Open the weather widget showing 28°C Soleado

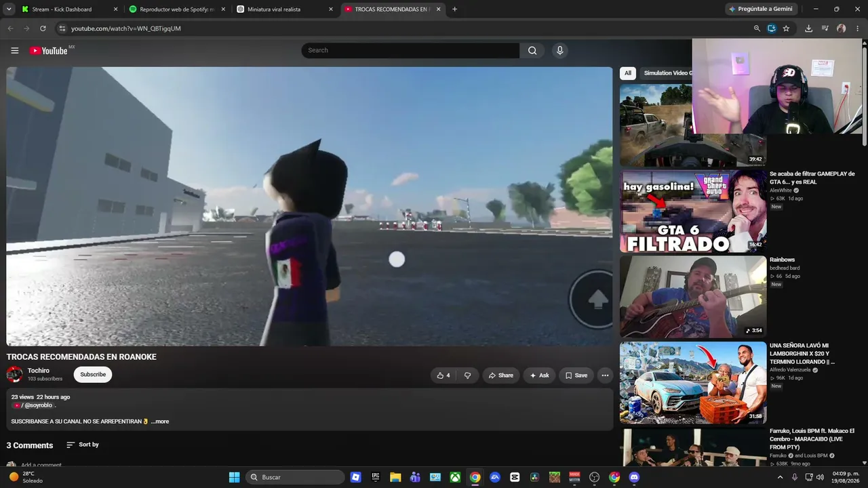pyautogui.click(x=27, y=477)
